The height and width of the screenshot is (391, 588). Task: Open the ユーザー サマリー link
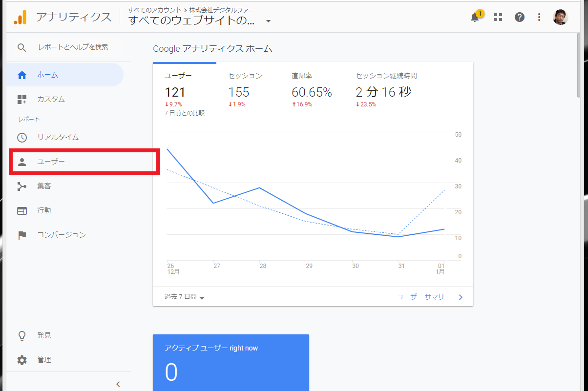click(x=424, y=297)
